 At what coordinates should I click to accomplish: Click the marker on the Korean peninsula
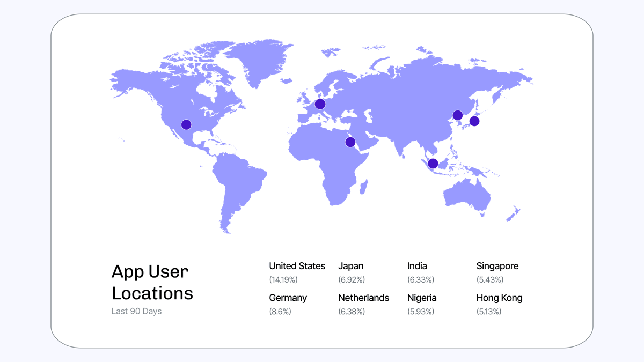(457, 114)
